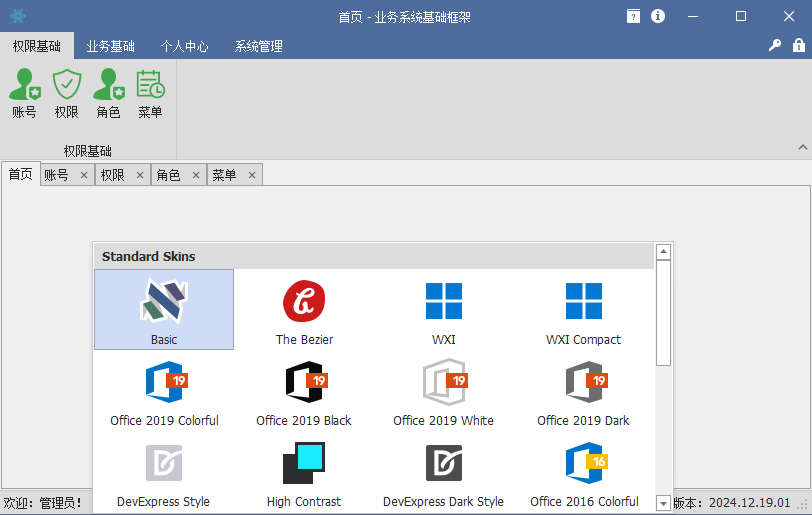Click the info circle icon in title bar
812x515 pixels.
pos(658,16)
